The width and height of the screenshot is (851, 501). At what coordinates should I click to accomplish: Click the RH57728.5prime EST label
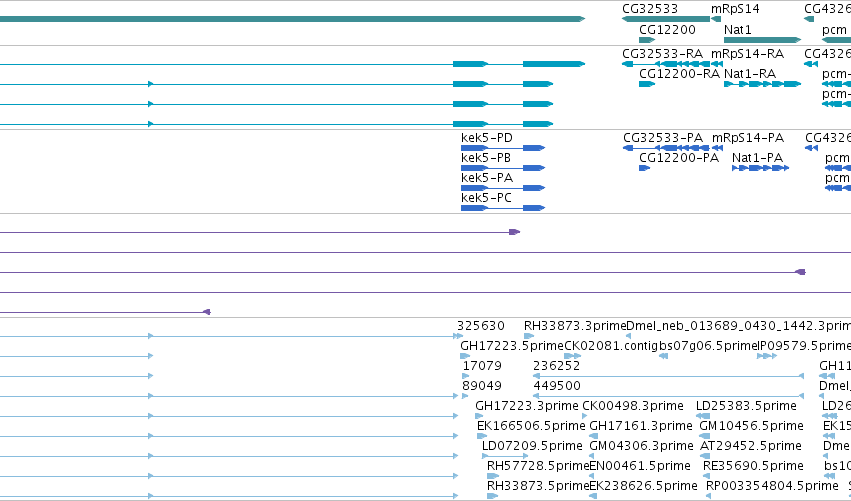coord(538,466)
